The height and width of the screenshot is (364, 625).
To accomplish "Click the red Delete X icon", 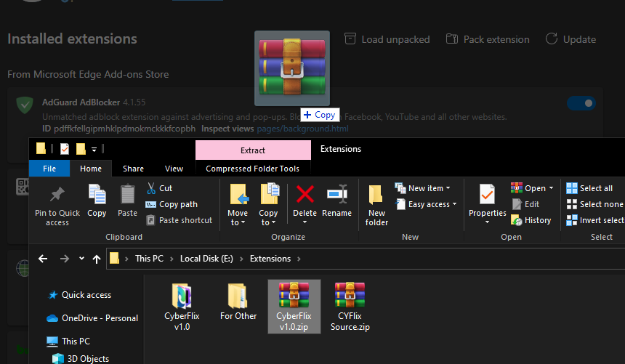I will coord(305,195).
